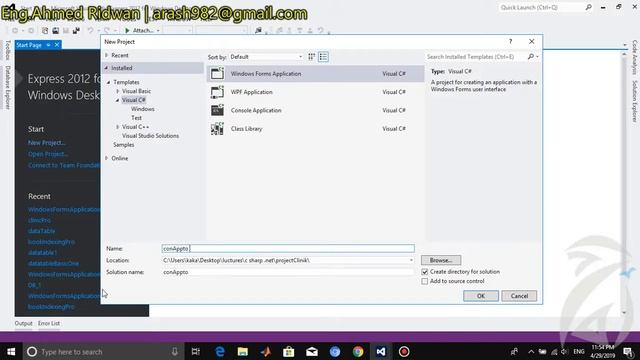
Task: Click Search Installed Templates box
Action: (x=476, y=57)
